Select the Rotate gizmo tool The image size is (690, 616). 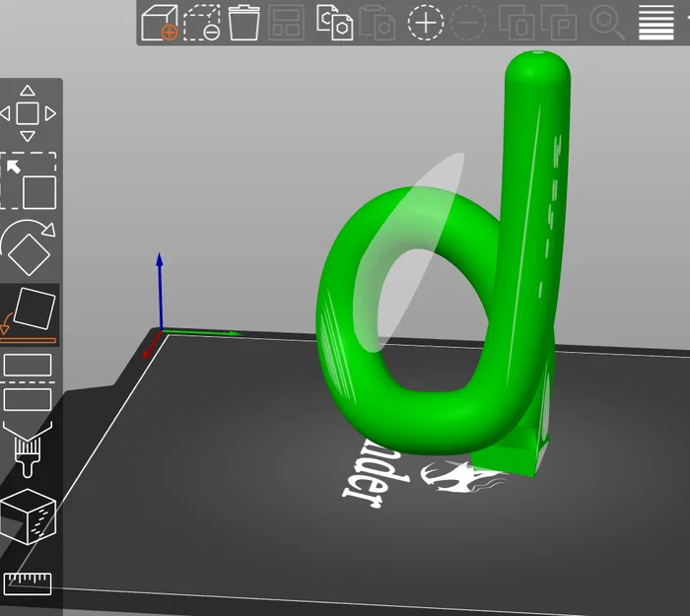29,247
